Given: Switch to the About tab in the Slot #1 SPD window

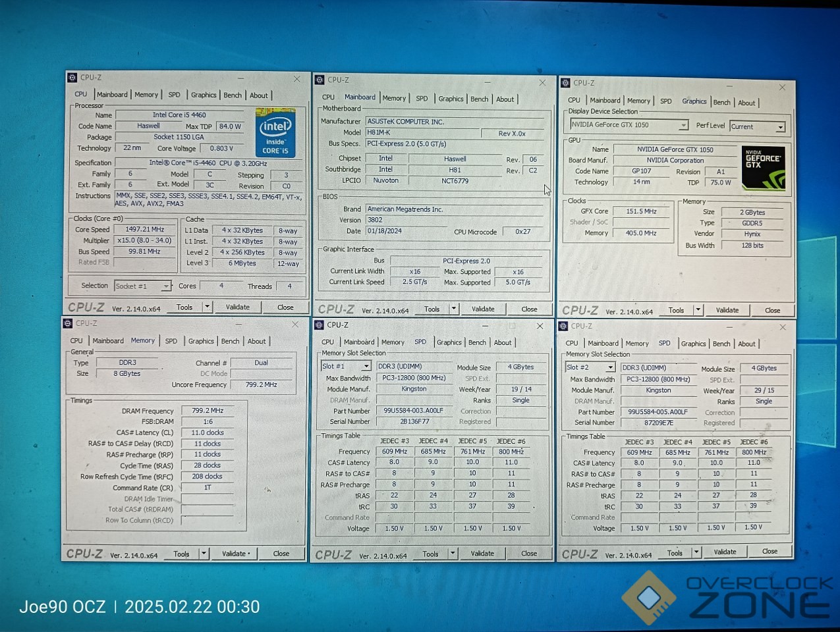Looking at the screenshot, I should tap(503, 343).
